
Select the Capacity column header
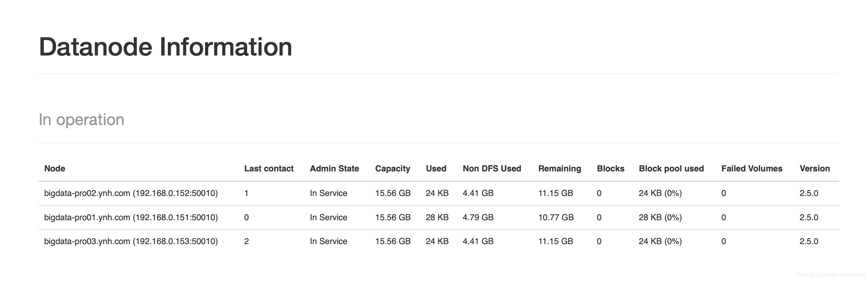(x=393, y=169)
